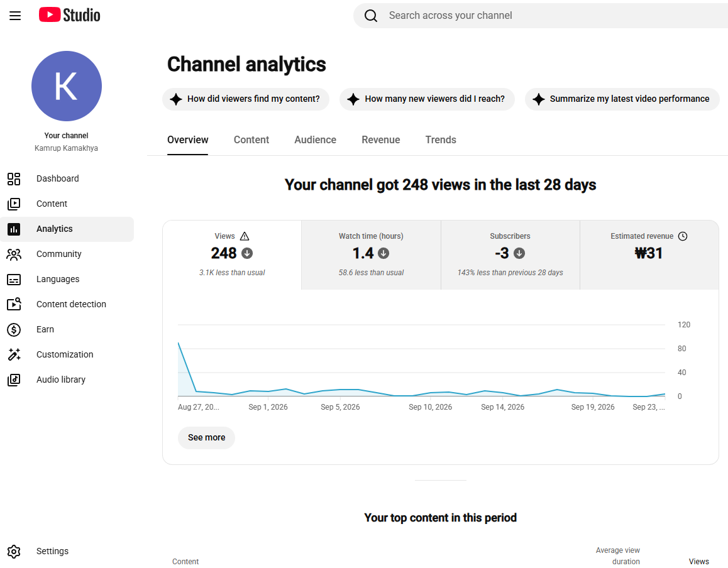
Task: Click the Content play-box icon in sidebar
Action: coord(14,204)
